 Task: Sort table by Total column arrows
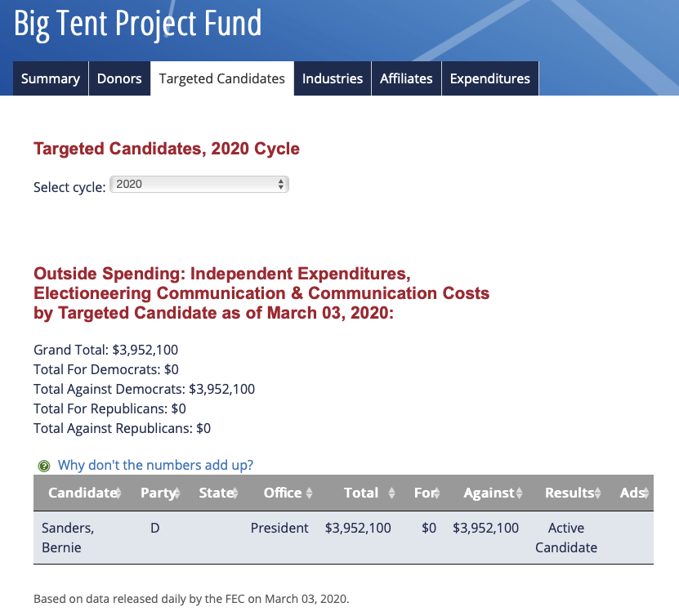click(x=391, y=493)
